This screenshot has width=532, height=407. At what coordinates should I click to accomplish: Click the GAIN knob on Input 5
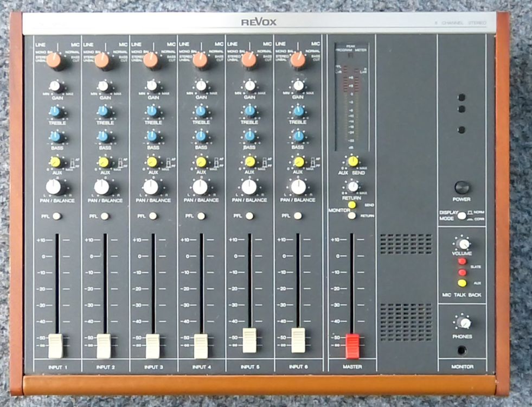(x=249, y=86)
